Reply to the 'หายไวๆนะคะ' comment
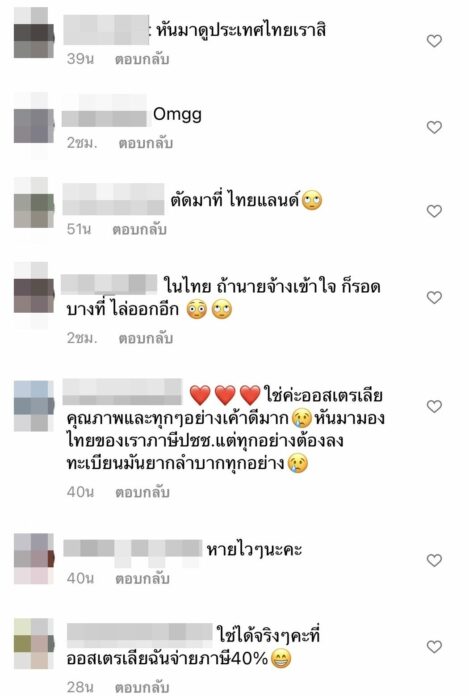 (x=142, y=579)
